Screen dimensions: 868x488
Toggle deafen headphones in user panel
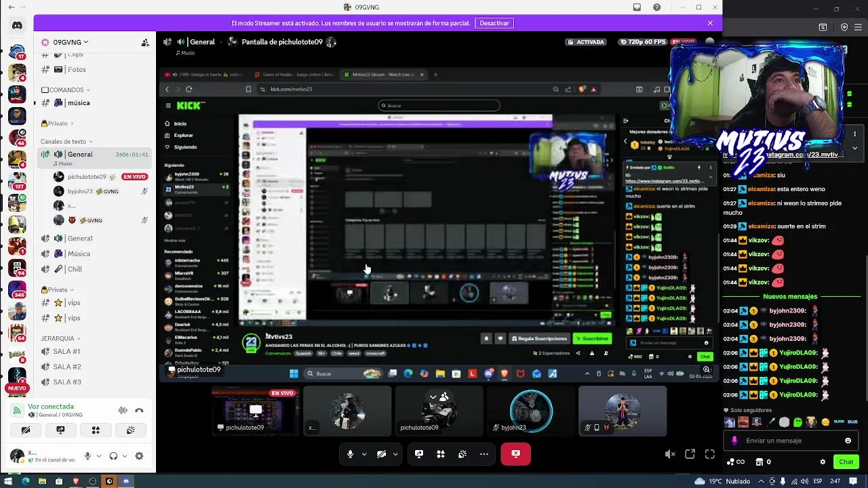pos(113,456)
